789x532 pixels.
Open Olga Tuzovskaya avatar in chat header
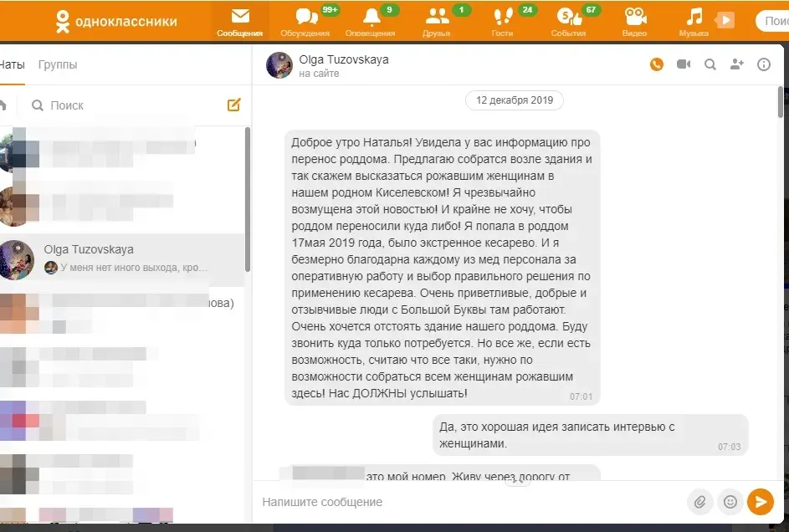[x=279, y=65]
